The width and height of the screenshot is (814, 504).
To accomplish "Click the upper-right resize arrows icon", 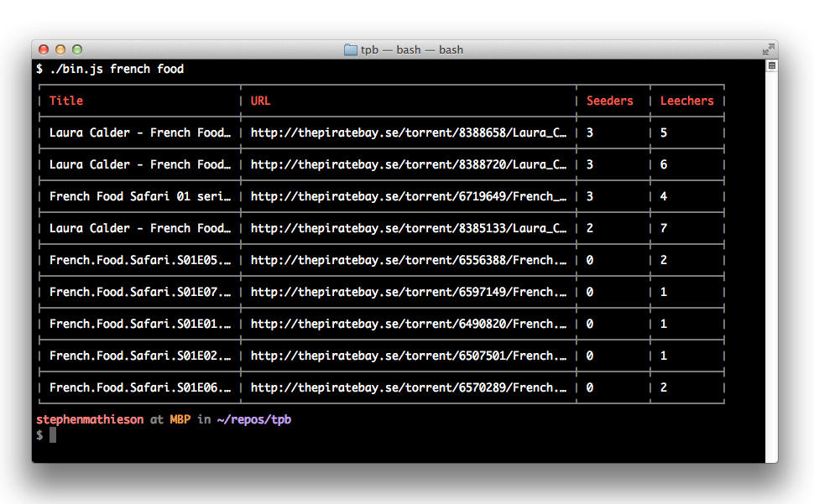I will pyautogui.click(x=769, y=49).
